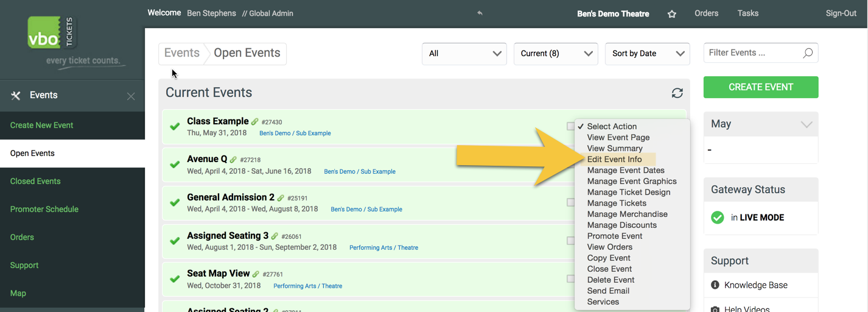
Task: Click link icon next to Avenue Q
Action: click(233, 160)
